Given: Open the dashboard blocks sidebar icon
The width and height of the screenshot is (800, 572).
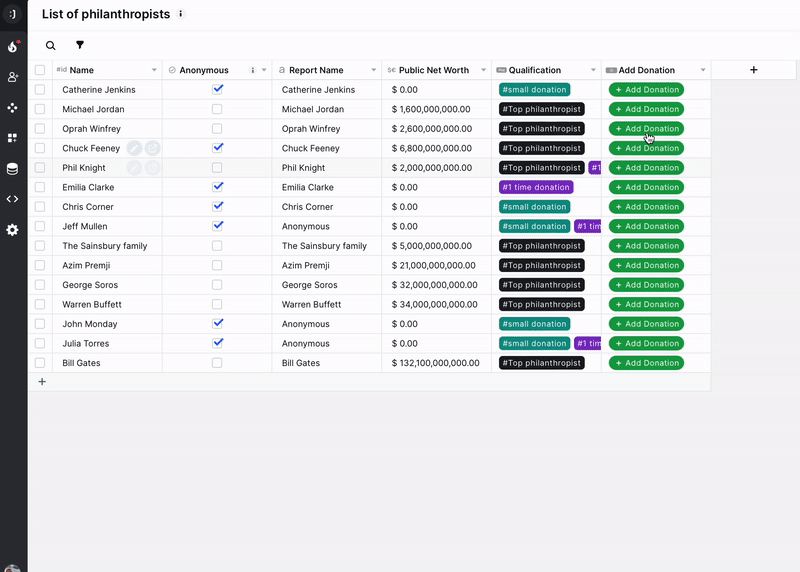Looking at the screenshot, I should [13, 138].
